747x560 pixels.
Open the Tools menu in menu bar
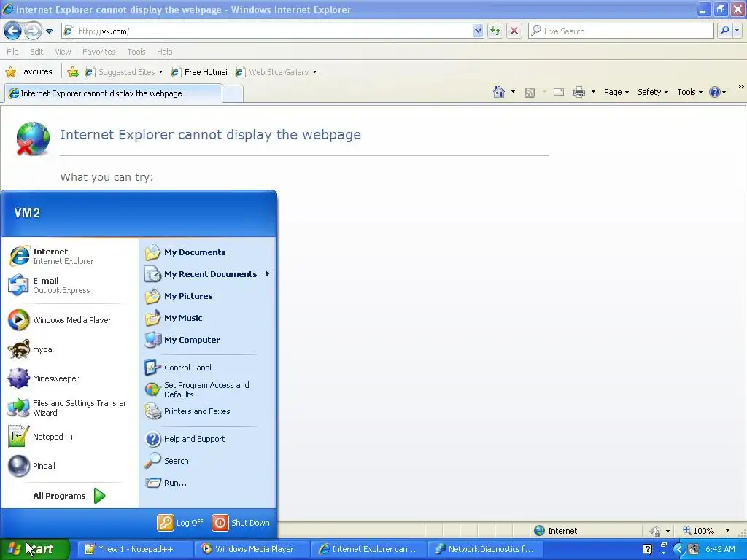[136, 52]
